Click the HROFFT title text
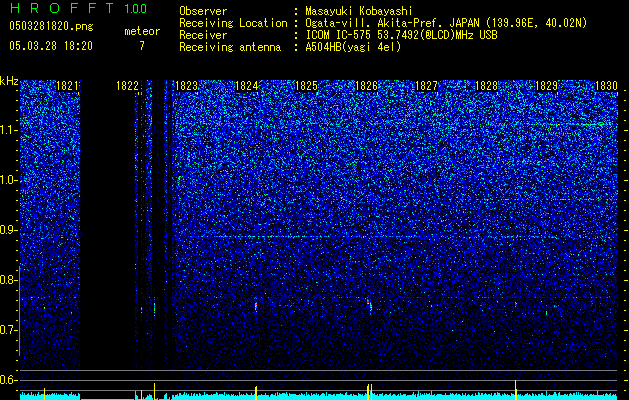The height and width of the screenshot is (400, 629). [x=63, y=8]
